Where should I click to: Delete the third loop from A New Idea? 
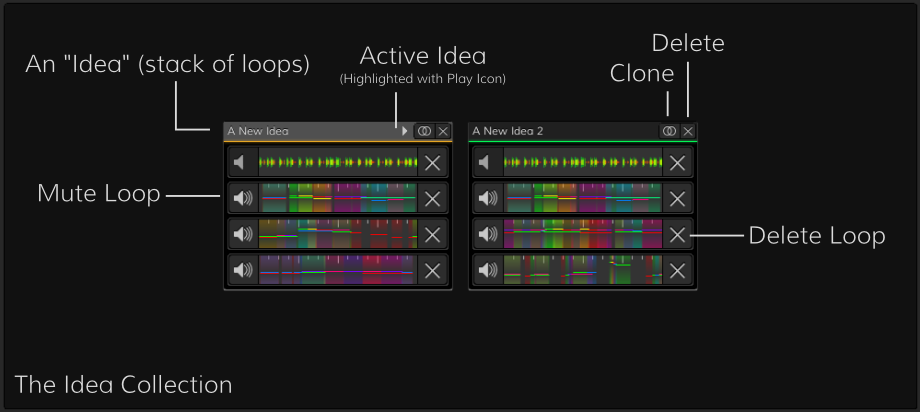432,234
